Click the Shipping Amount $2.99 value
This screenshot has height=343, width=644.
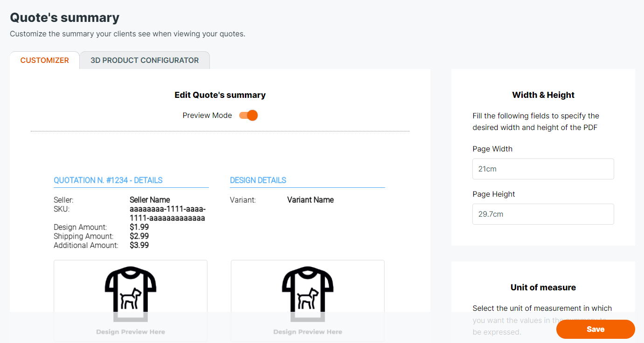point(139,236)
